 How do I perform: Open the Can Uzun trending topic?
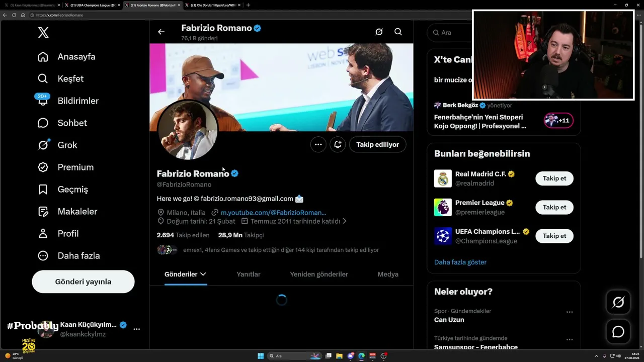point(449,320)
